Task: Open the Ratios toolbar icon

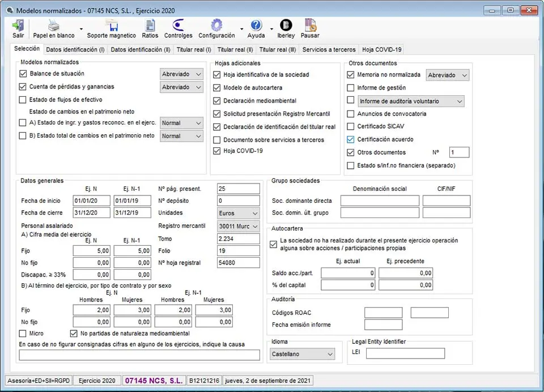Action: (150, 25)
